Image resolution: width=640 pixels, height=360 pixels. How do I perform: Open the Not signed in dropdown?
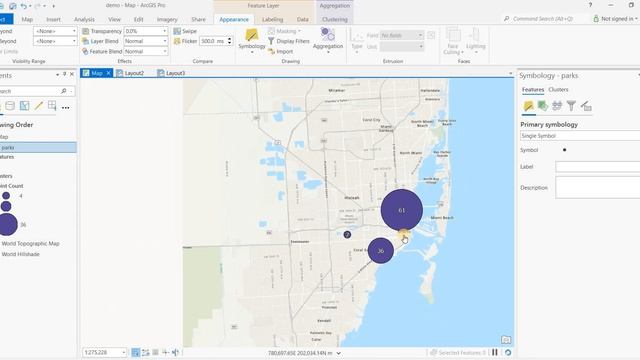(x=616, y=19)
